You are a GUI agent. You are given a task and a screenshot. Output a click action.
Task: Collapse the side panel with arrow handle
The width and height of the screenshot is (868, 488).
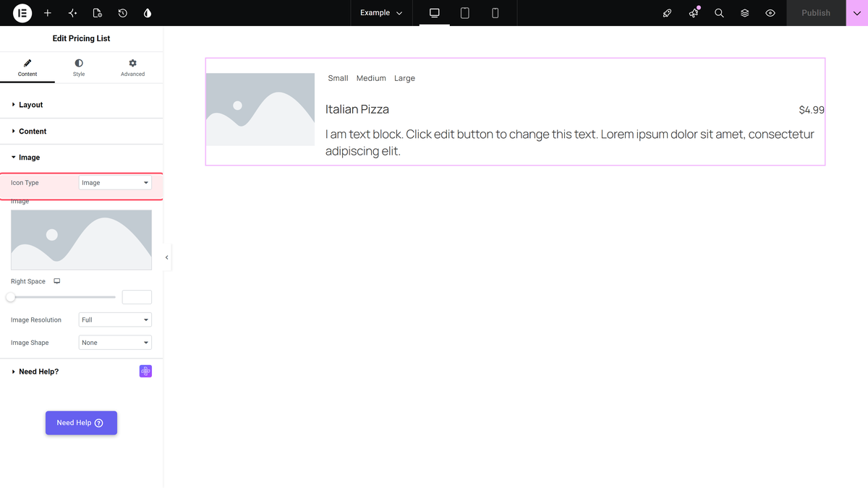(x=167, y=257)
